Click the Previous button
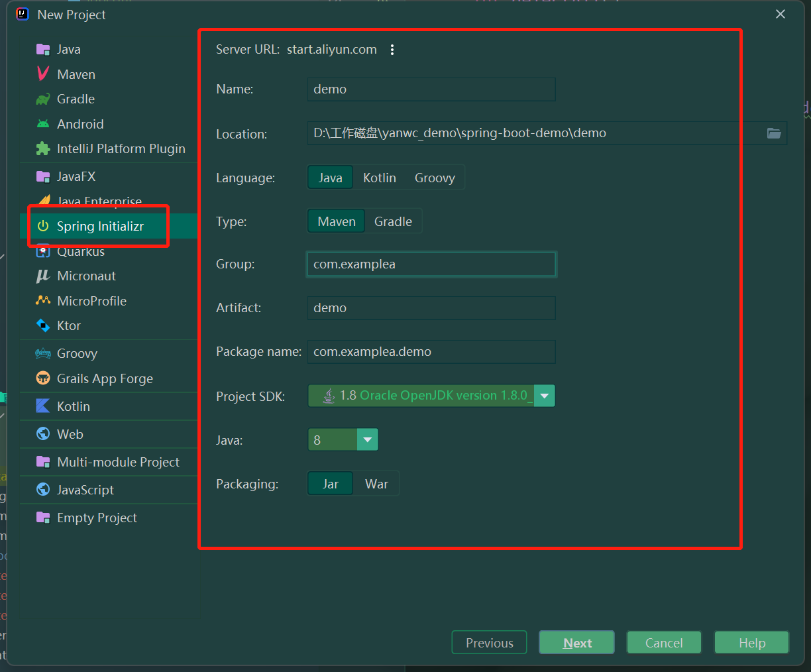The image size is (811, 672). pyautogui.click(x=489, y=642)
